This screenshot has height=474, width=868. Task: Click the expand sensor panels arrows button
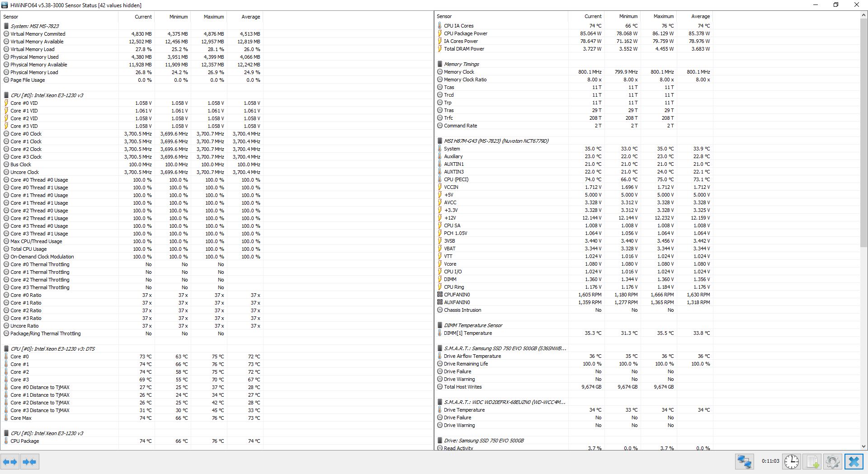point(10,462)
